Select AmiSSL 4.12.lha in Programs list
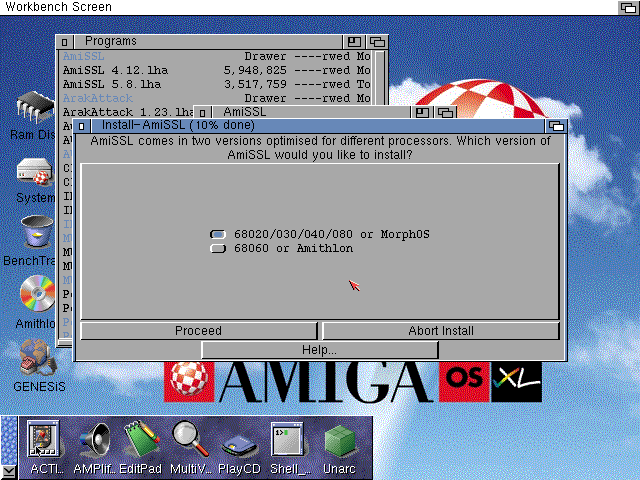Screen dimensions: 640x480 click(116, 70)
